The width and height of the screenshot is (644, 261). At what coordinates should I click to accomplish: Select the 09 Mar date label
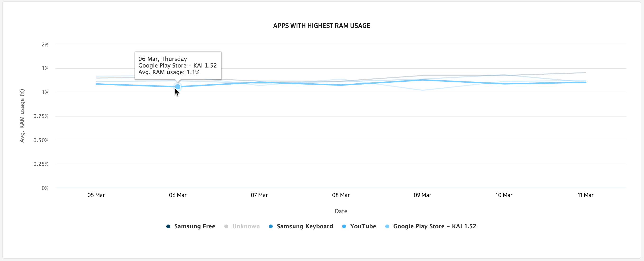422,195
